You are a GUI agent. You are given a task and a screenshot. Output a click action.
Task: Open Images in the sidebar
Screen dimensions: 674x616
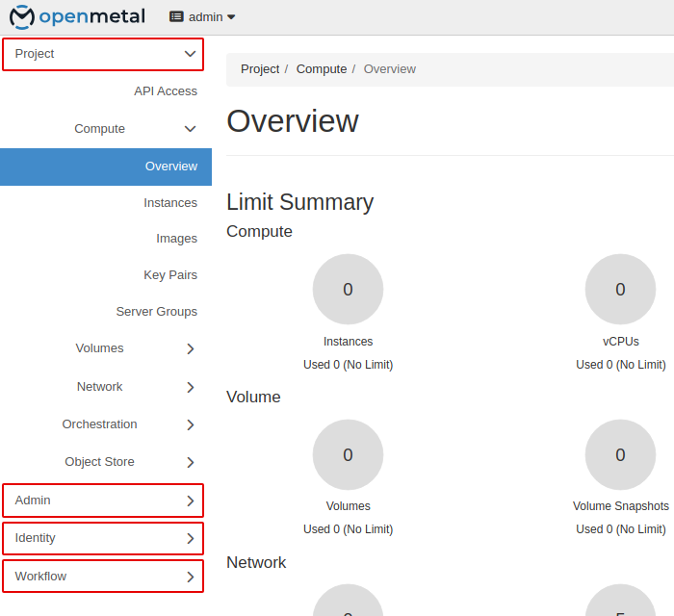[176, 239]
